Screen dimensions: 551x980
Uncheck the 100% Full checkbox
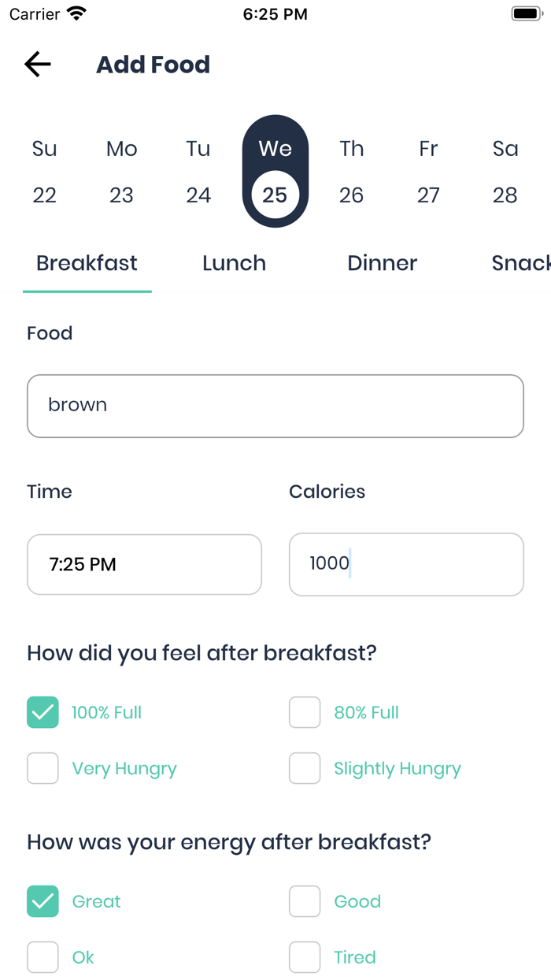pos(43,712)
